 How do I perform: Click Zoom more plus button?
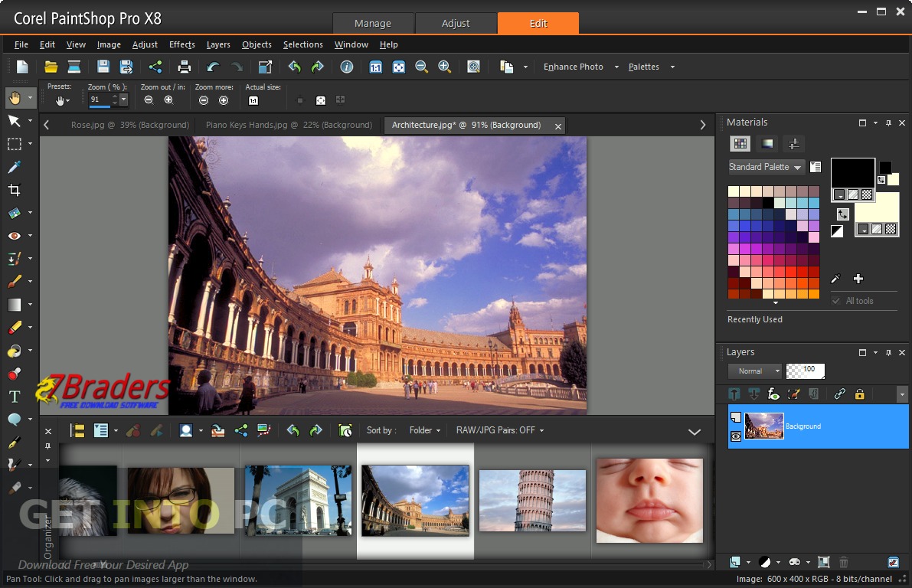pos(224,100)
